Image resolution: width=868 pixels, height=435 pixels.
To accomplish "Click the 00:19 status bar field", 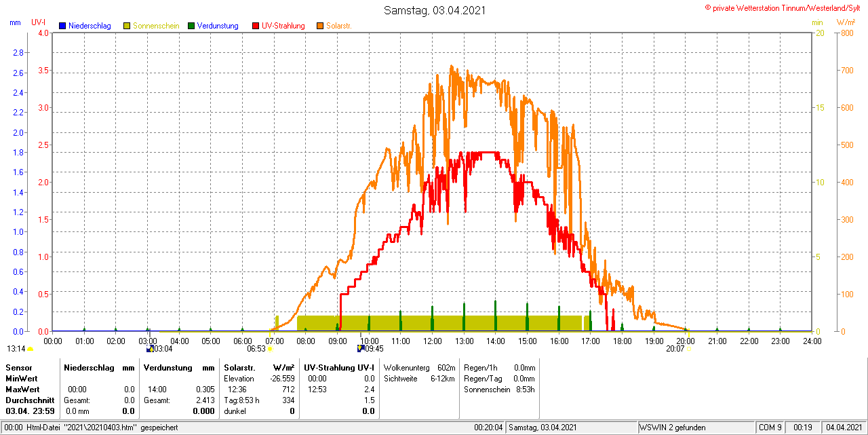I will 803,428.
